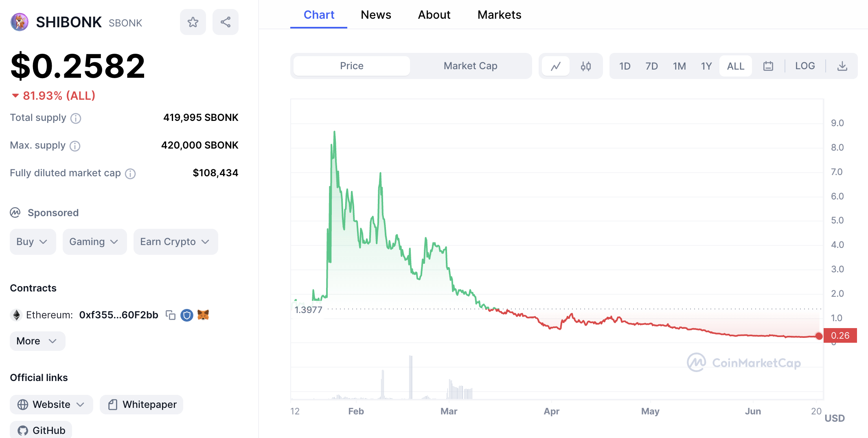Image resolution: width=868 pixels, height=438 pixels.
Task: Click the $0.2582 price value
Action: (x=78, y=66)
